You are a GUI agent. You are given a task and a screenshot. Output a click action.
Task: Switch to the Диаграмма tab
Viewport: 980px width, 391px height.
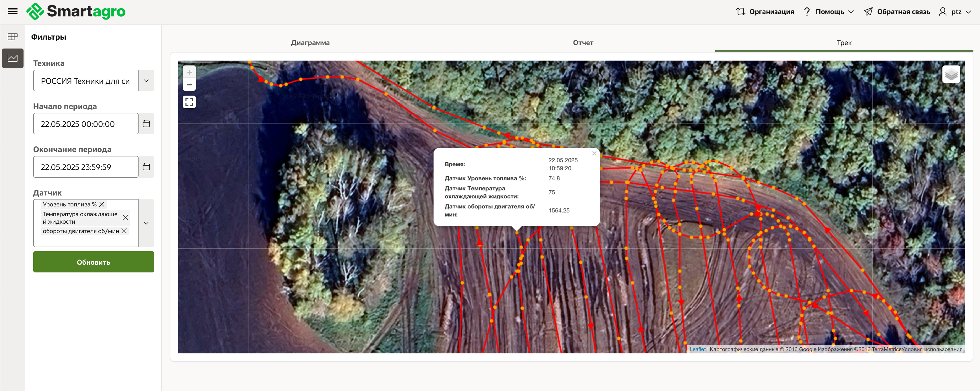(x=310, y=43)
